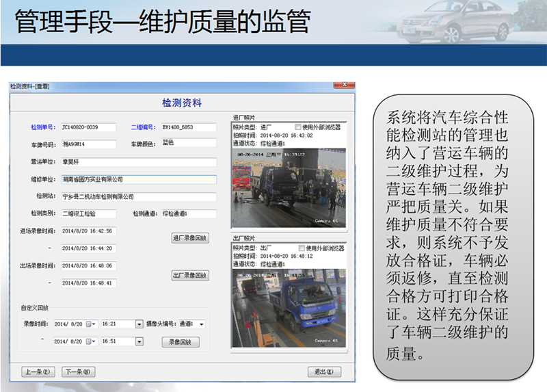Image resolution: width=547 pixels, height=392 pixels.
Task: Open calendar picker for recording end date
Action: [92, 341]
